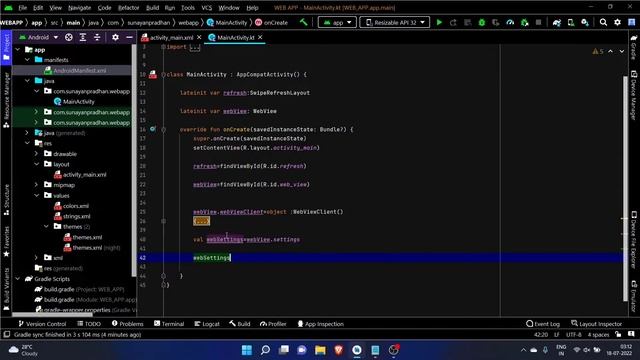Go to the previous highlighted error arrow

pyautogui.click(x=610, y=51)
